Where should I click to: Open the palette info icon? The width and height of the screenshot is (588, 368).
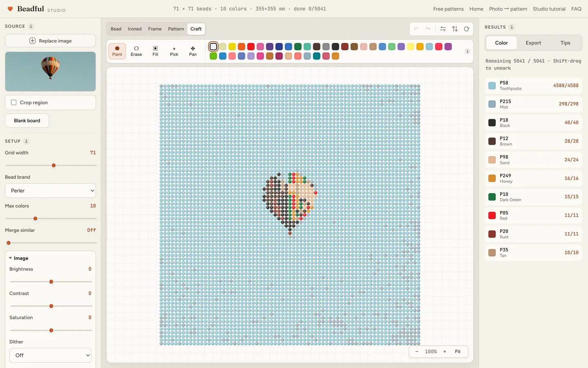coord(468,51)
